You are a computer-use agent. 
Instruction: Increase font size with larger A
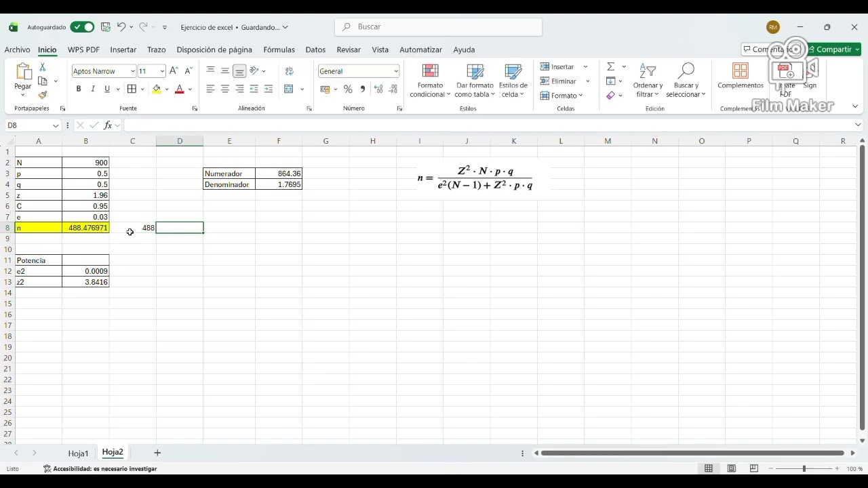[x=174, y=70]
